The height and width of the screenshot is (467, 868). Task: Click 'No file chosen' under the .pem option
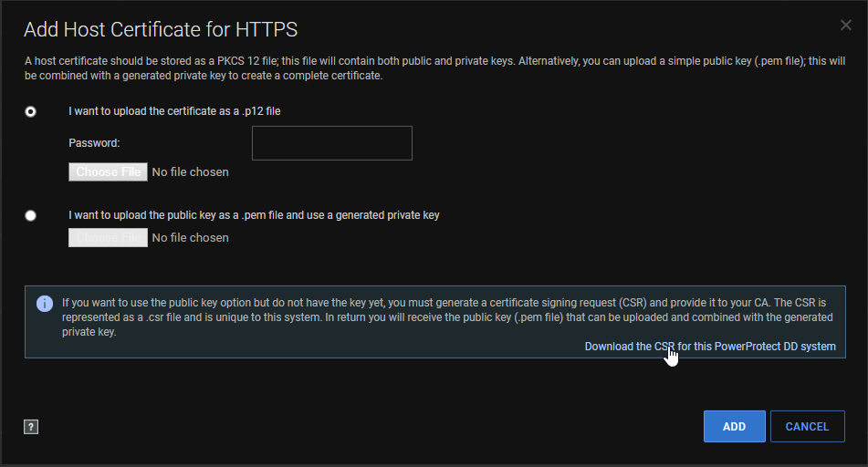190,237
